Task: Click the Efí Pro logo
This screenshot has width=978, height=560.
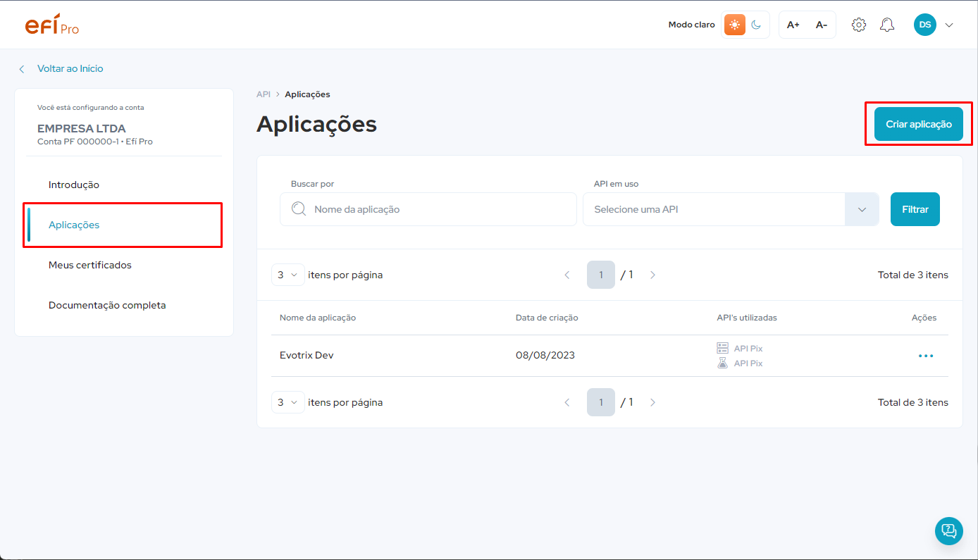Action: (x=51, y=24)
